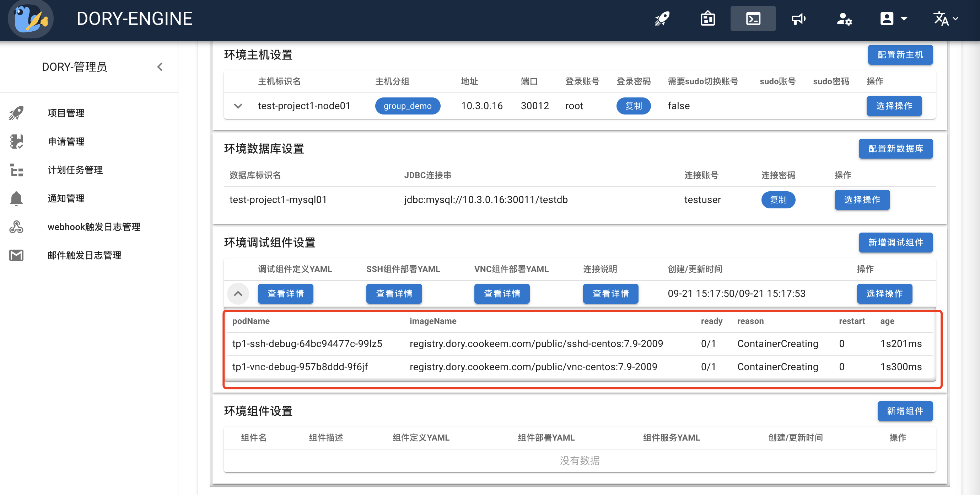Open the 申请管理 sidebar icon
980x495 pixels.
[x=16, y=141]
